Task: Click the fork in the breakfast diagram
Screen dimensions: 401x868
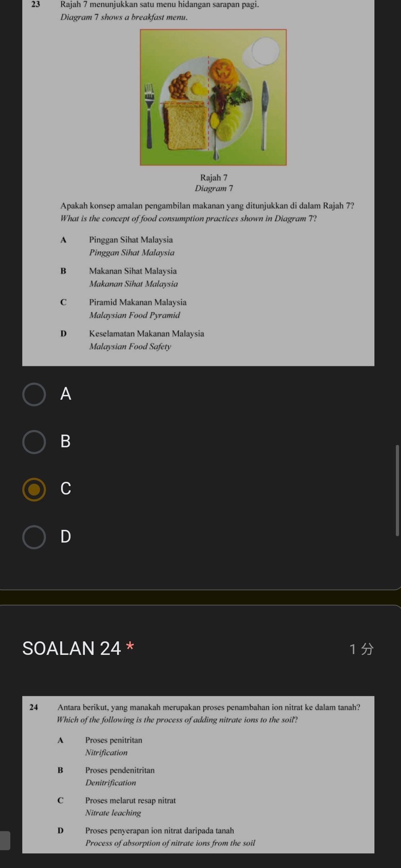Action: click(x=149, y=114)
